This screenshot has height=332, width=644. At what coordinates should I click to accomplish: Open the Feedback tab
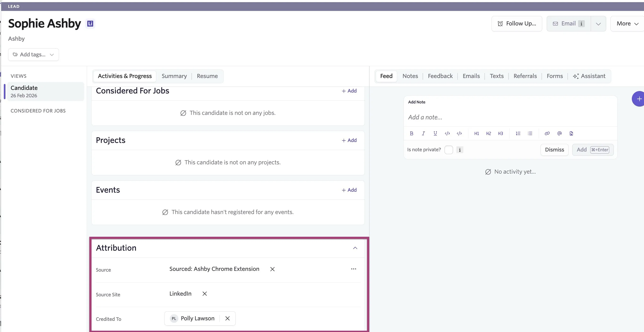[440, 76]
